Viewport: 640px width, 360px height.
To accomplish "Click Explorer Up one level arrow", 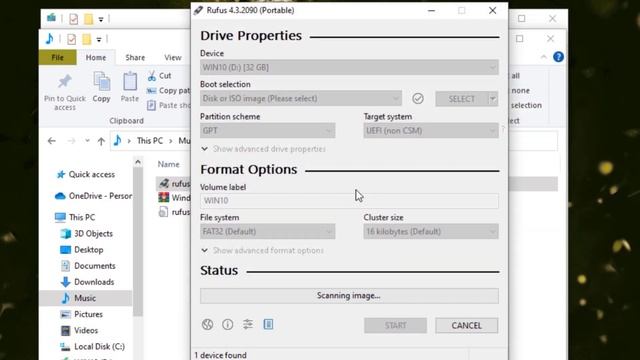I will [101, 141].
